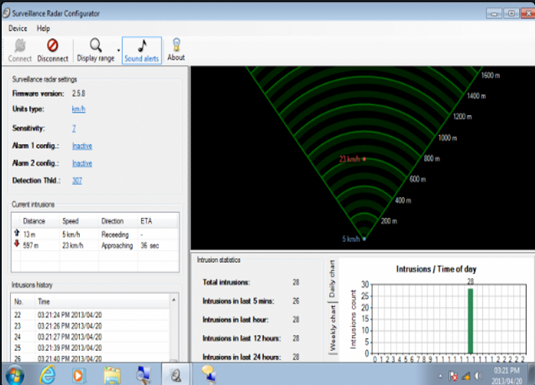This screenshot has height=385, width=535.
Task: Click the Display range magnifier icon
Action: point(96,45)
